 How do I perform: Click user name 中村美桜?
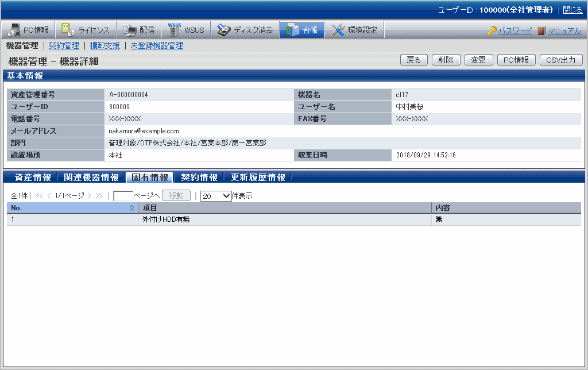[x=409, y=107]
